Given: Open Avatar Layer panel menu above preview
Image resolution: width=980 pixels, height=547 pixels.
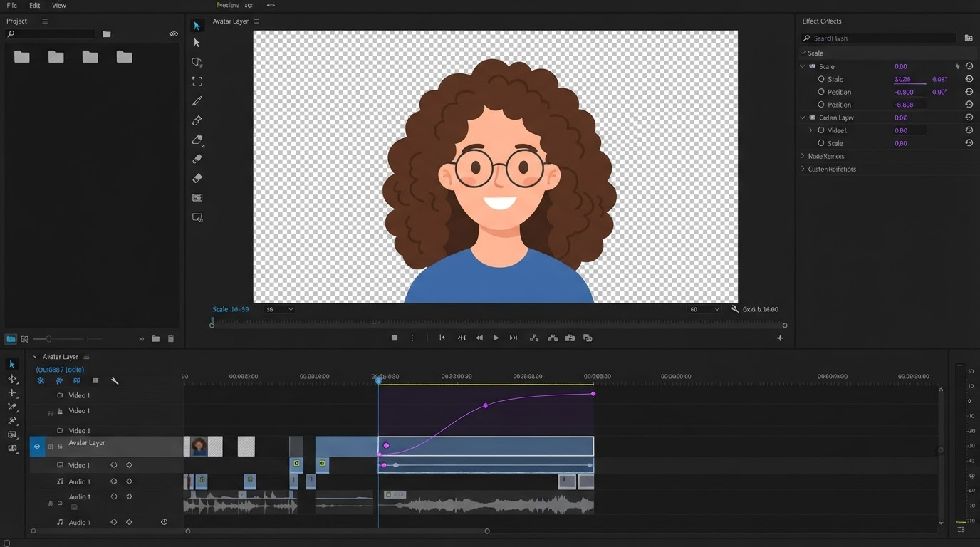Looking at the screenshot, I should point(256,21).
